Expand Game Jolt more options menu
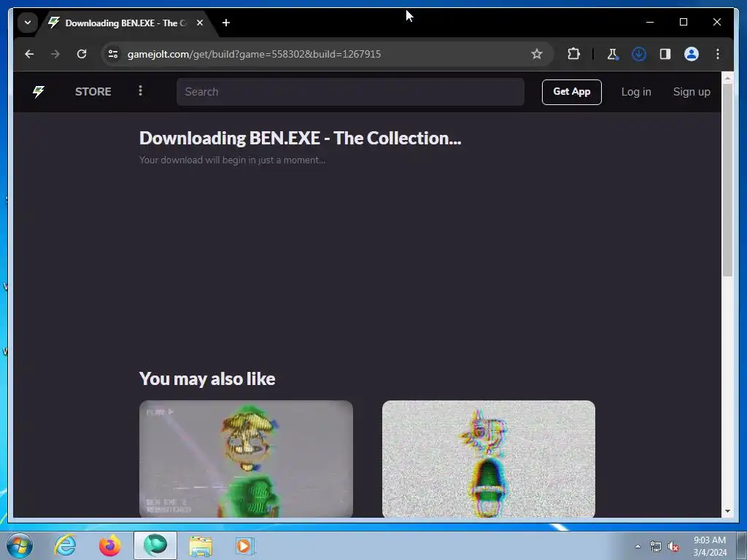This screenshot has height=560, width=747. tap(140, 91)
